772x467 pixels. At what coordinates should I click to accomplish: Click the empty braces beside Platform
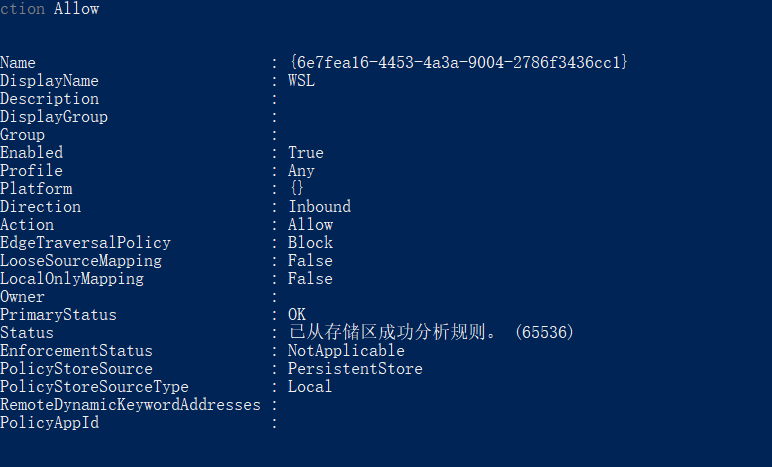point(296,189)
